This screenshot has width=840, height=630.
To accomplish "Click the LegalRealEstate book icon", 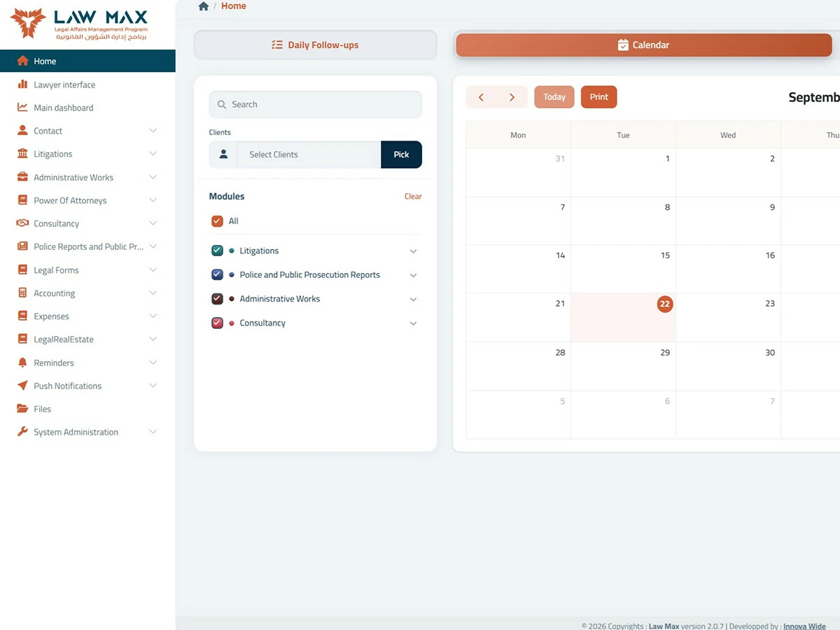I will [22, 339].
